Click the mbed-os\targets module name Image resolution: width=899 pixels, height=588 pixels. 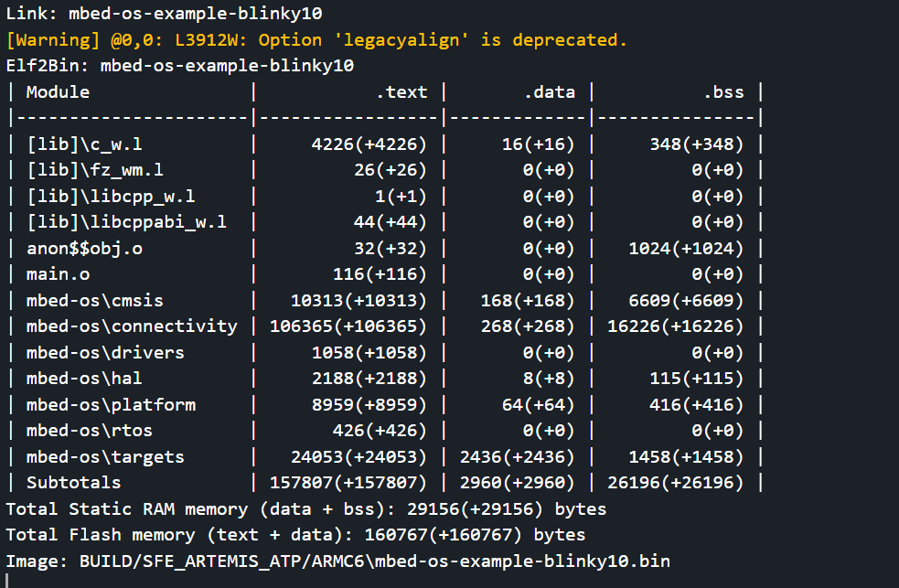click(105, 456)
